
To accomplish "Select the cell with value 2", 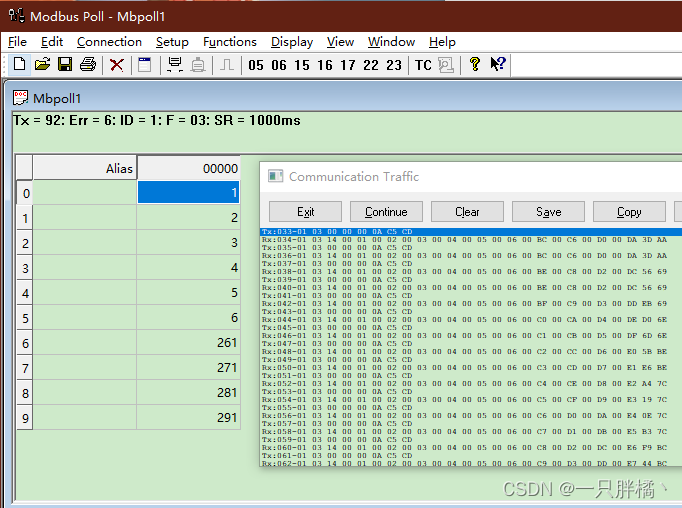I will click(x=188, y=217).
